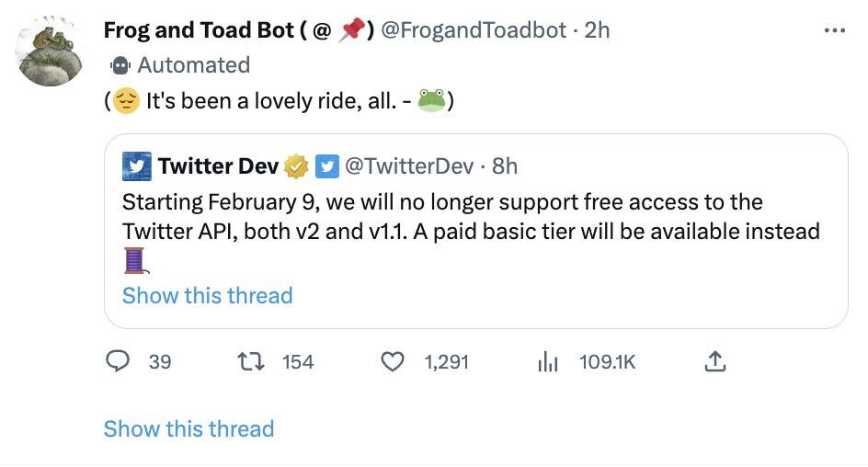The width and height of the screenshot is (868, 467).
Task: Click the blue Twitter affiliate square badge
Action: (326, 166)
